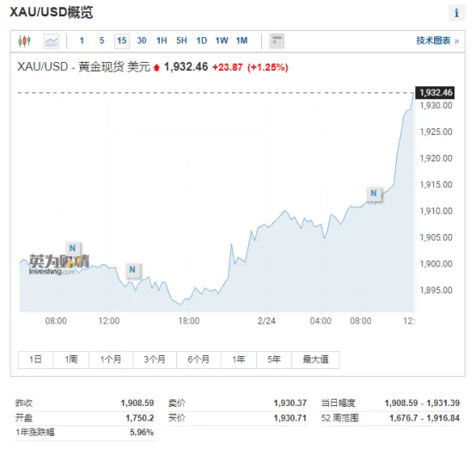The height and width of the screenshot is (449, 476).
Task: Switch to the 1个月 range tab
Action: [111, 360]
